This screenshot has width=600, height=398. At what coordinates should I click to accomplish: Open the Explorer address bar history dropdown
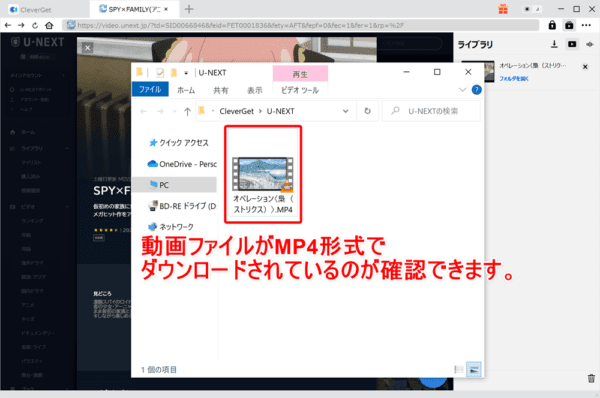click(346, 111)
